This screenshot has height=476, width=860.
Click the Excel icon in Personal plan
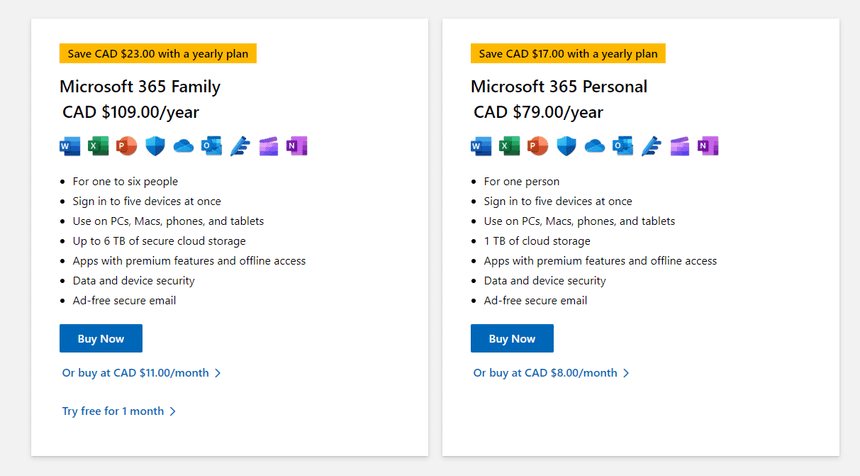tap(509, 146)
